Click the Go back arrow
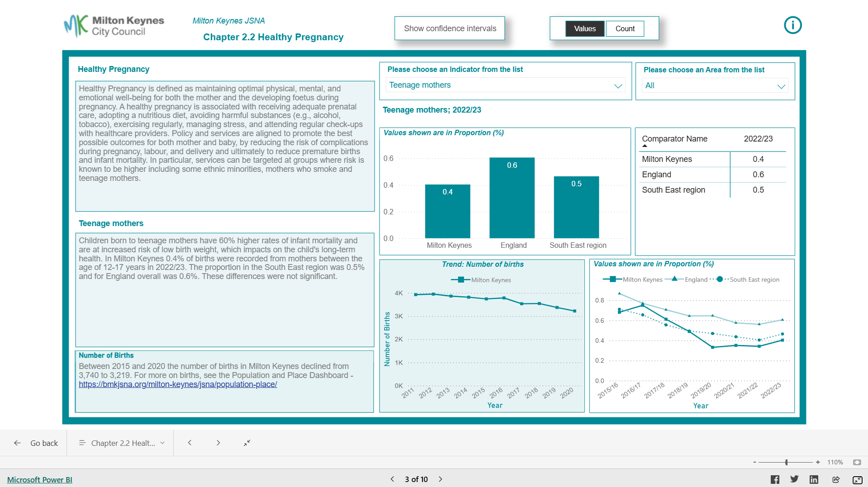 point(17,443)
